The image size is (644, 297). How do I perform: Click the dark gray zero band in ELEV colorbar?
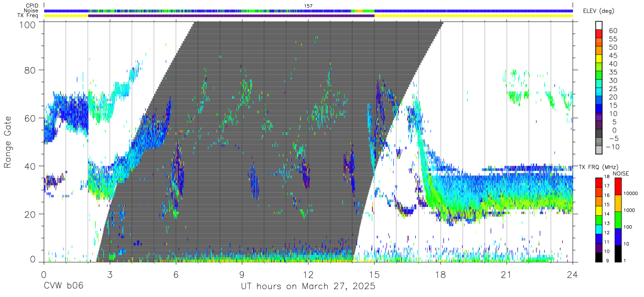598,134
